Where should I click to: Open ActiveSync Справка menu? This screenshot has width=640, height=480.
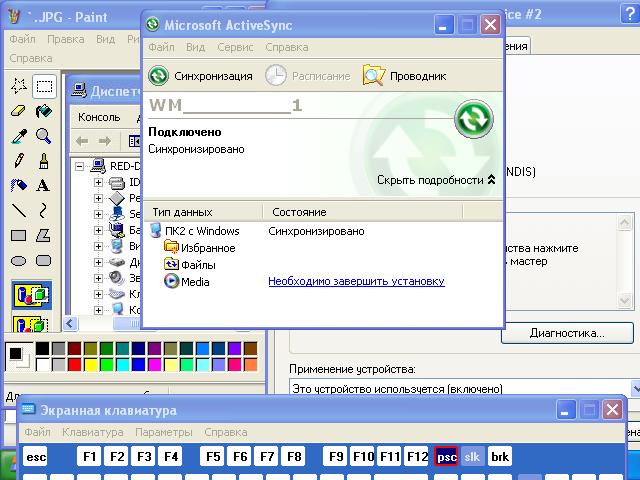pyautogui.click(x=287, y=47)
